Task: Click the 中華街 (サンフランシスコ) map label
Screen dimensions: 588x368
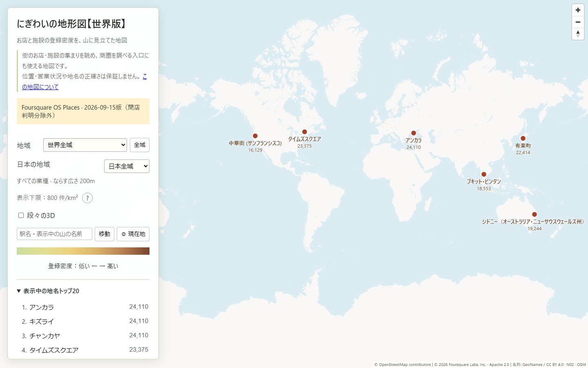Action: (x=255, y=143)
